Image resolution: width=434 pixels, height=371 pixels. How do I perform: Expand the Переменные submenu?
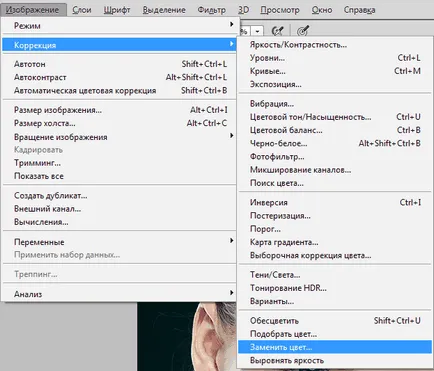(119, 242)
